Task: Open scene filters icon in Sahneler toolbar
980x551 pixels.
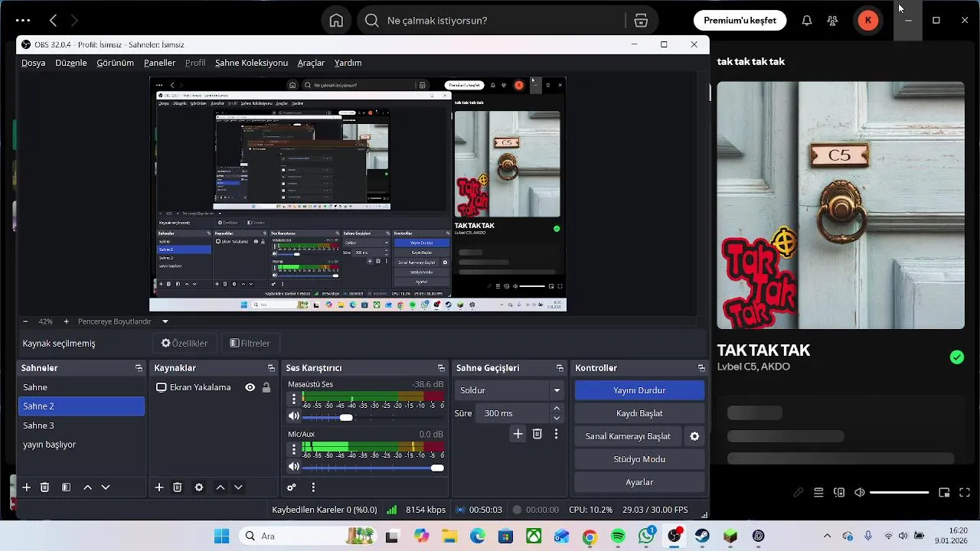Action: 66,487
